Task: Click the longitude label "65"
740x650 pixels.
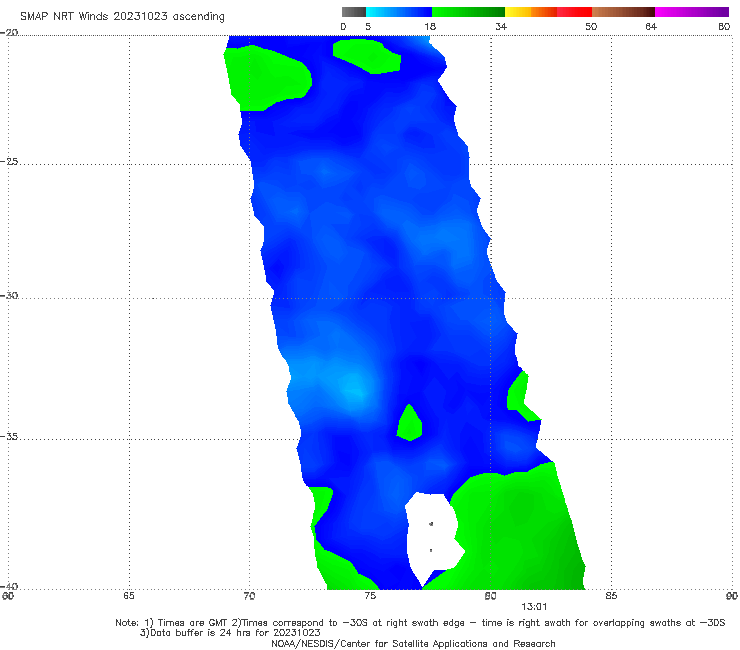Action: (x=129, y=596)
